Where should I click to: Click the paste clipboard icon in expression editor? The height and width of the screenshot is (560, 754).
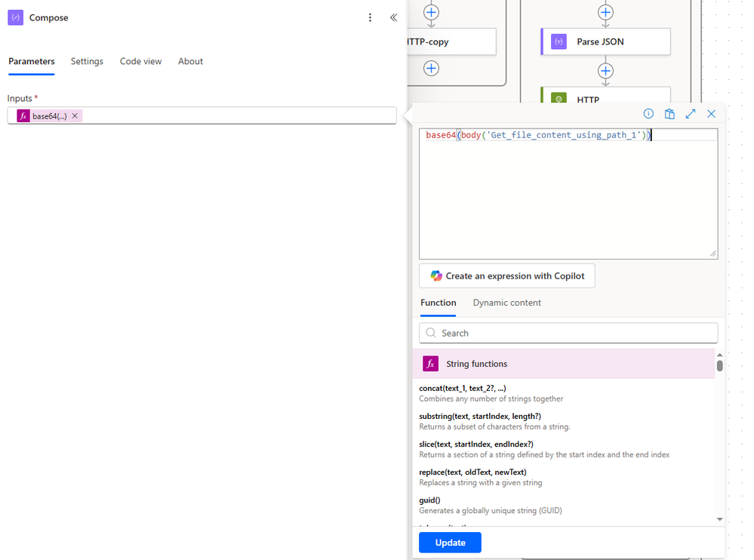669,114
